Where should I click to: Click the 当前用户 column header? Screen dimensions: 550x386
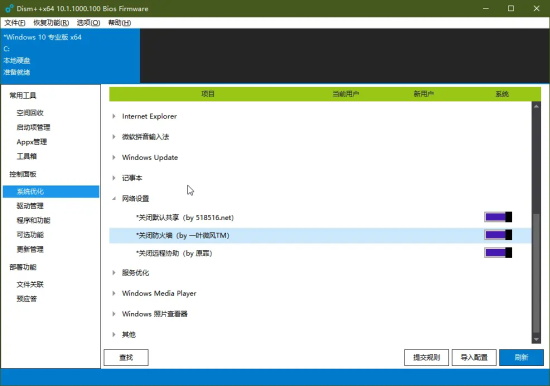point(346,94)
